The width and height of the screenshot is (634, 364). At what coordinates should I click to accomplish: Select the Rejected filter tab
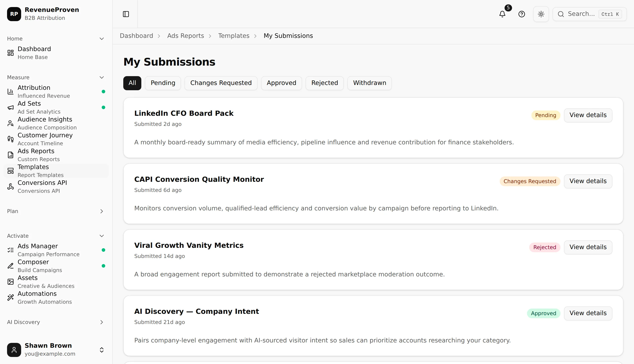click(324, 83)
